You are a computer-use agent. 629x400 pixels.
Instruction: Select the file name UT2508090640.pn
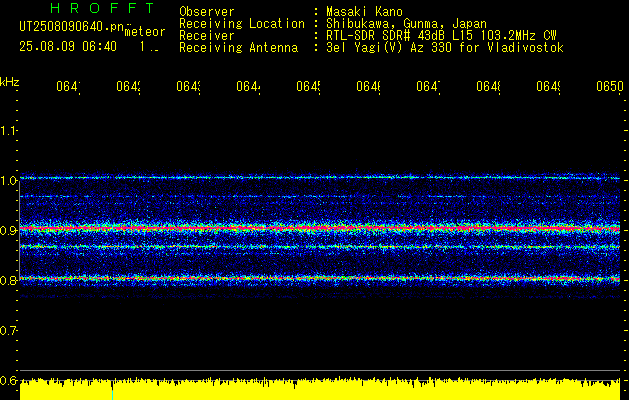pos(72,27)
